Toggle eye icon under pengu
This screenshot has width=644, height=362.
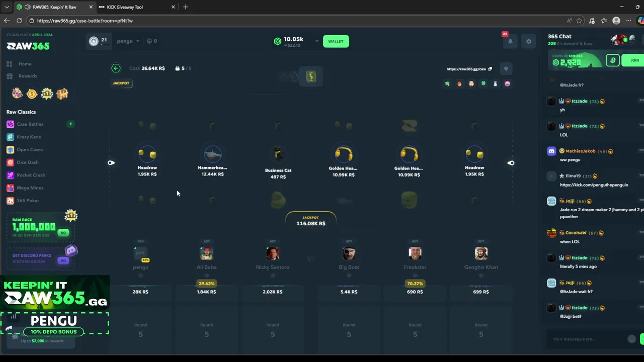tap(140, 276)
